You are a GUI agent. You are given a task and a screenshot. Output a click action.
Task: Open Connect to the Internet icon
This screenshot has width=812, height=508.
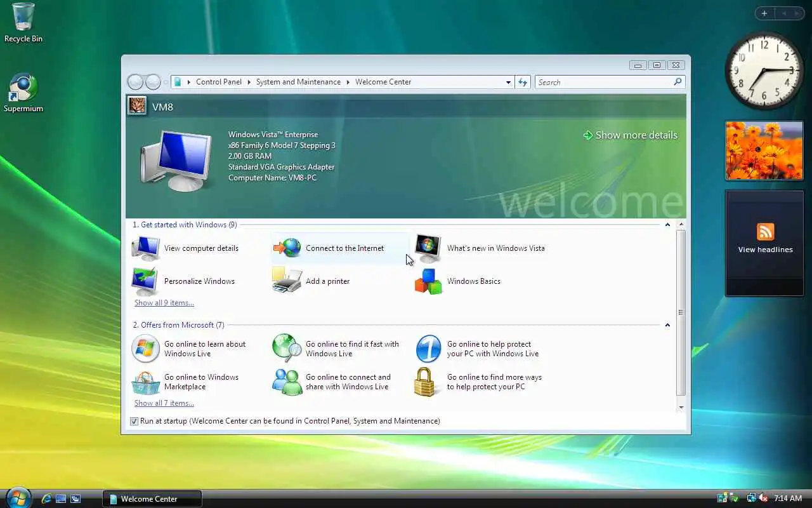287,248
